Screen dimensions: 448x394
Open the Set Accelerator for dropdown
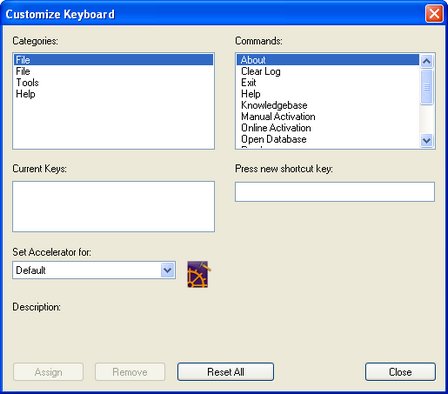pos(167,270)
